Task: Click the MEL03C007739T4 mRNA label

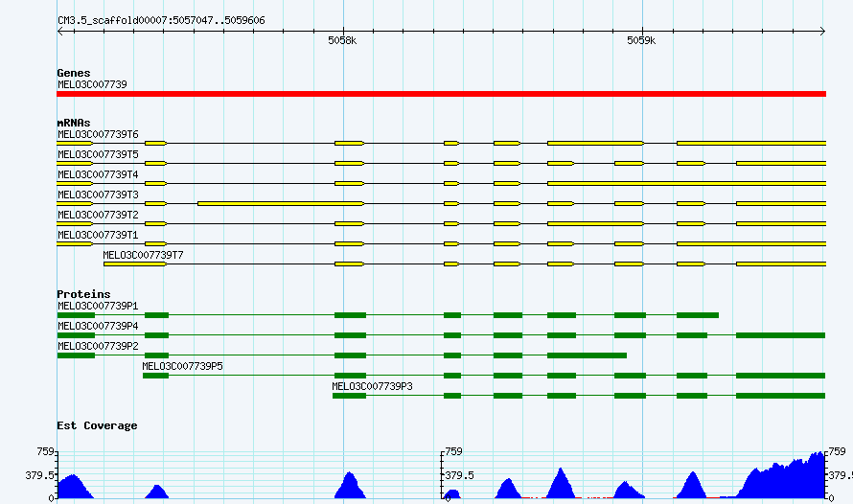Action: coord(98,174)
